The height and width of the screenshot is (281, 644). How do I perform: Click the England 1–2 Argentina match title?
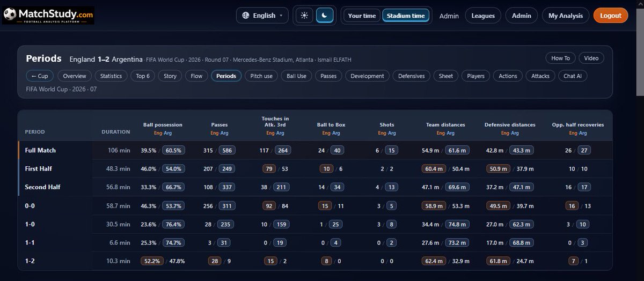(x=106, y=58)
